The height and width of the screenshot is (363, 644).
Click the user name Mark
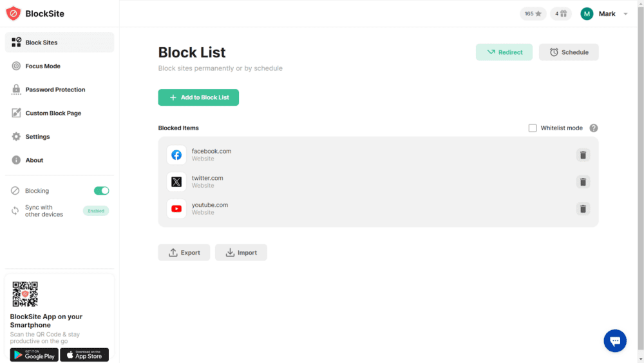coord(607,14)
